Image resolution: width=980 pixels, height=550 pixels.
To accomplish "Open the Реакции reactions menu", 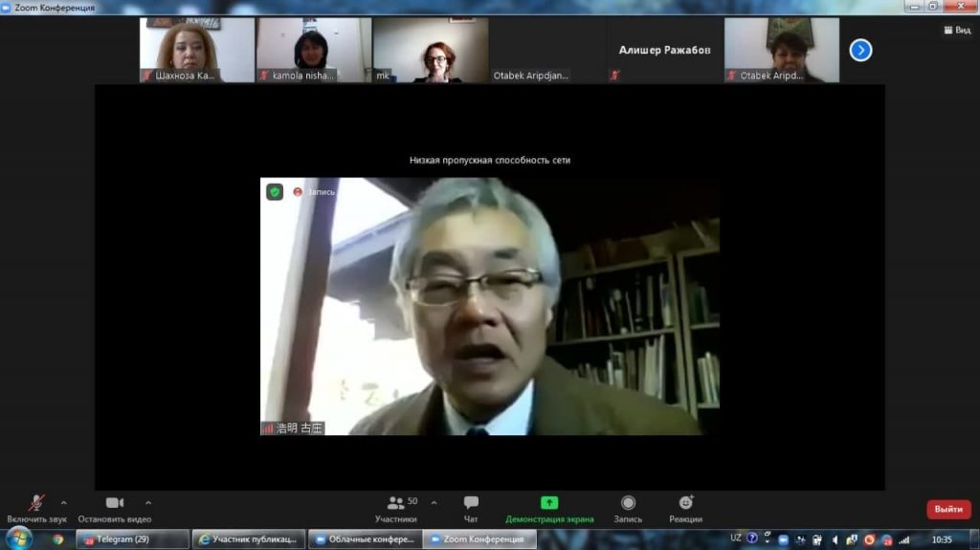I will pyautogui.click(x=685, y=508).
